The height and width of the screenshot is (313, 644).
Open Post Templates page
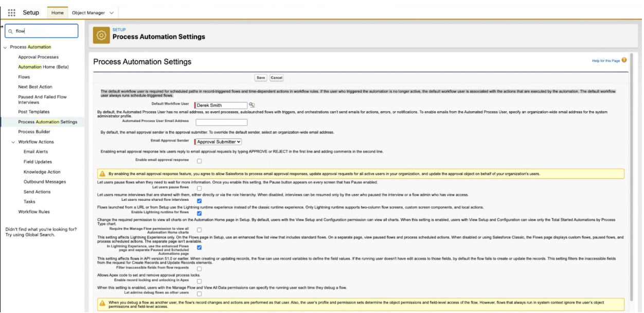point(34,112)
